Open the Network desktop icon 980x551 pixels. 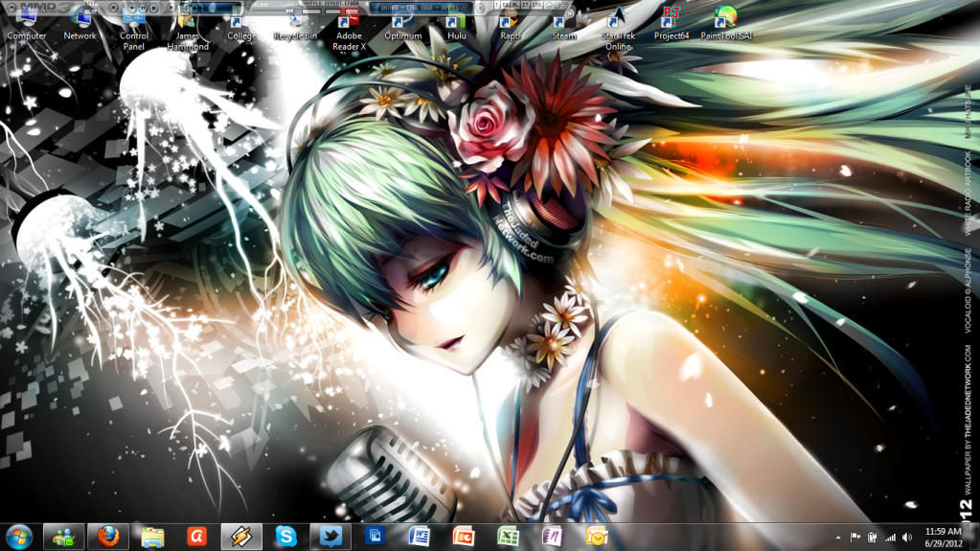[x=80, y=25]
